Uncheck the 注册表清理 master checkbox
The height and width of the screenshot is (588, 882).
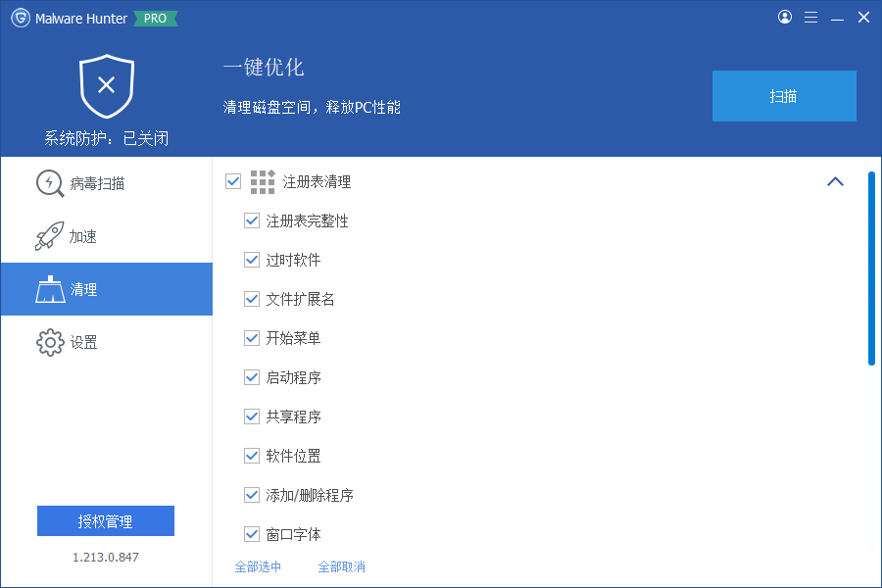tap(233, 181)
